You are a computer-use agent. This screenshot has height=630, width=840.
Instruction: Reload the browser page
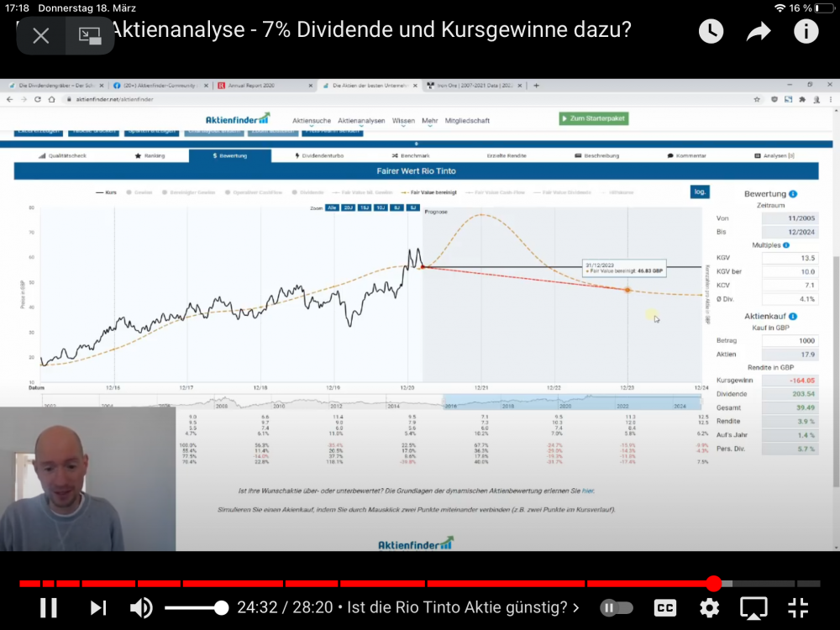pos(38,99)
